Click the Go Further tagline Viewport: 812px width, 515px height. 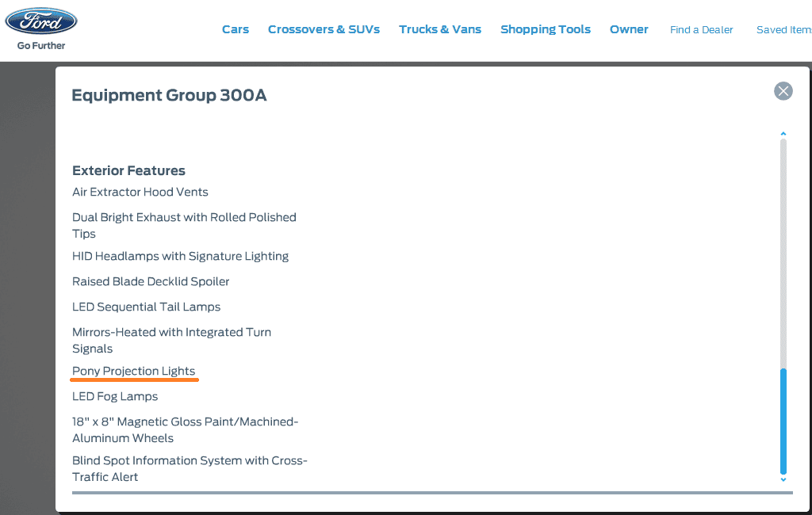41,45
